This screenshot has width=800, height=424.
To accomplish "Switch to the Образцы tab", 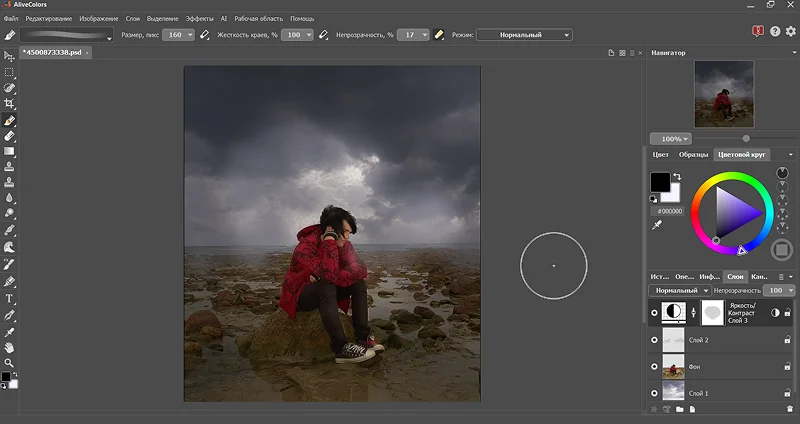I will tap(693, 155).
